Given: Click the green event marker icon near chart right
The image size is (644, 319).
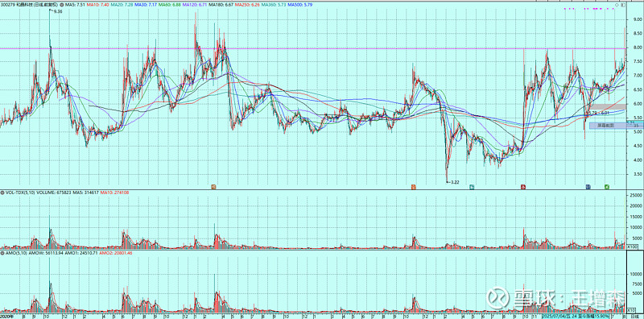Looking at the screenshot, I should 607,187.
